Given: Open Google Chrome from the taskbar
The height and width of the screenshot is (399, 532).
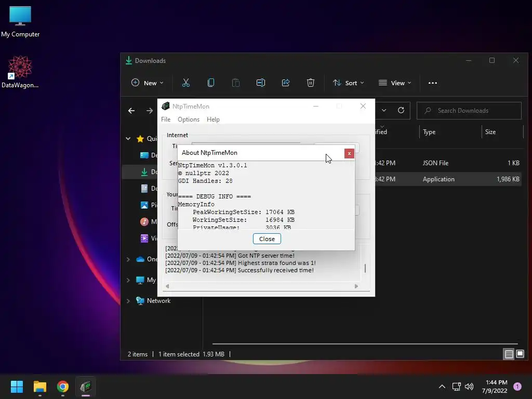Looking at the screenshot, I should point(63,387).
